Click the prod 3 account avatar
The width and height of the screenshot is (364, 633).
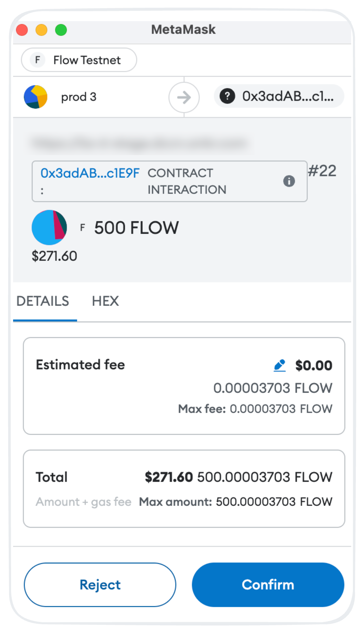tap(36, 97)
